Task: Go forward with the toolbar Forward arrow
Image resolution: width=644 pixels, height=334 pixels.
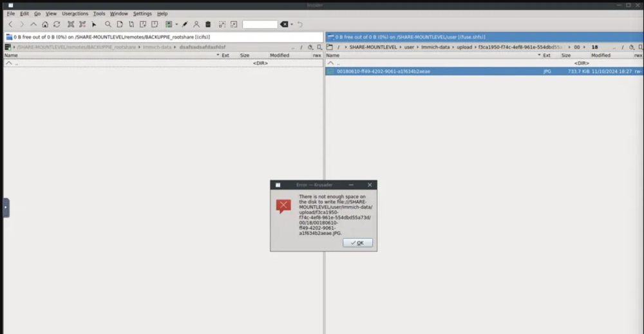Action: (22, 24)
